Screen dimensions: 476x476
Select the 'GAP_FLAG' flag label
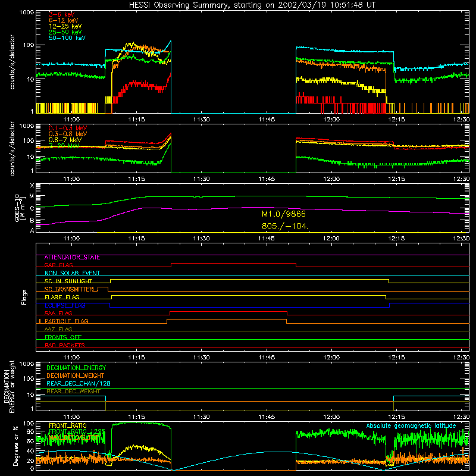click(58, 265)
